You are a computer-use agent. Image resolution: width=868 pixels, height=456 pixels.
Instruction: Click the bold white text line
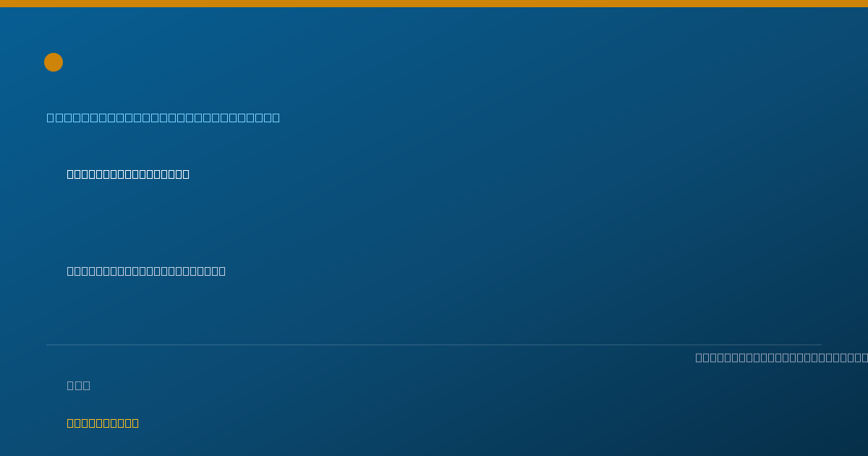128,174
